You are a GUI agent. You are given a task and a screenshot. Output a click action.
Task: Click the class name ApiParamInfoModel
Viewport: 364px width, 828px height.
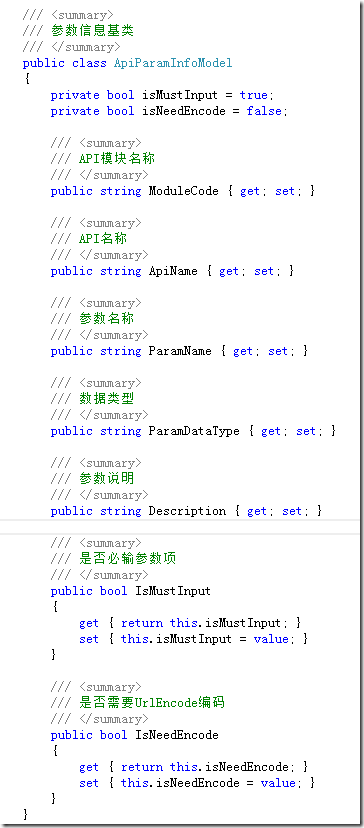pos(173,63)
